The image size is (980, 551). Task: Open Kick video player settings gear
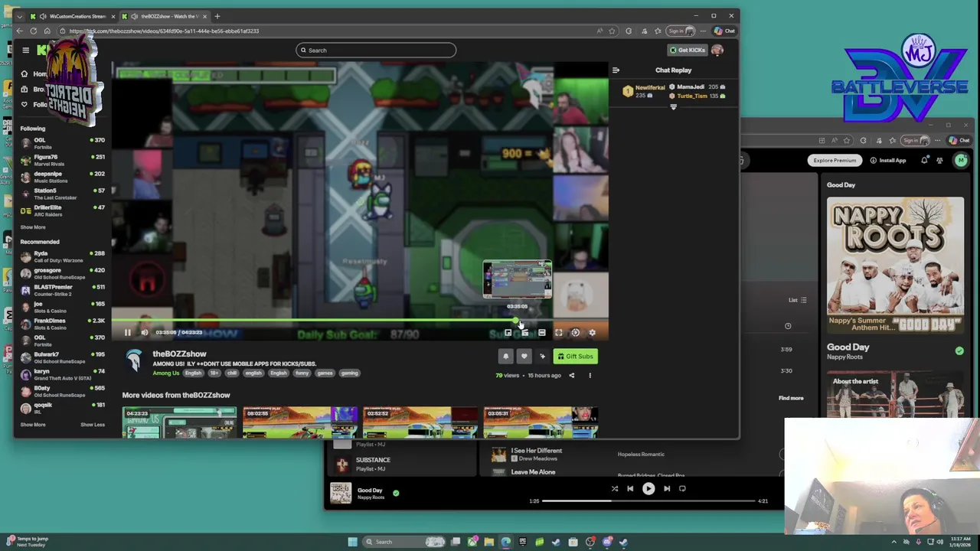coord(592,332)
